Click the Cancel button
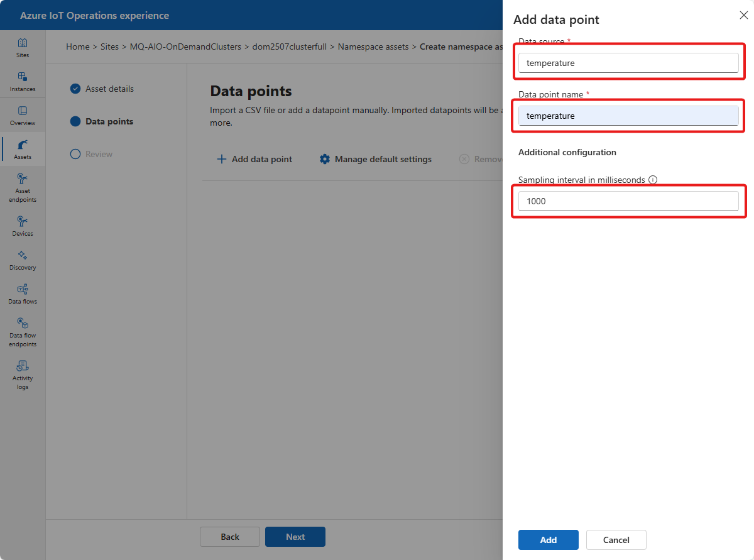754x560 pixels. (616, 540)
